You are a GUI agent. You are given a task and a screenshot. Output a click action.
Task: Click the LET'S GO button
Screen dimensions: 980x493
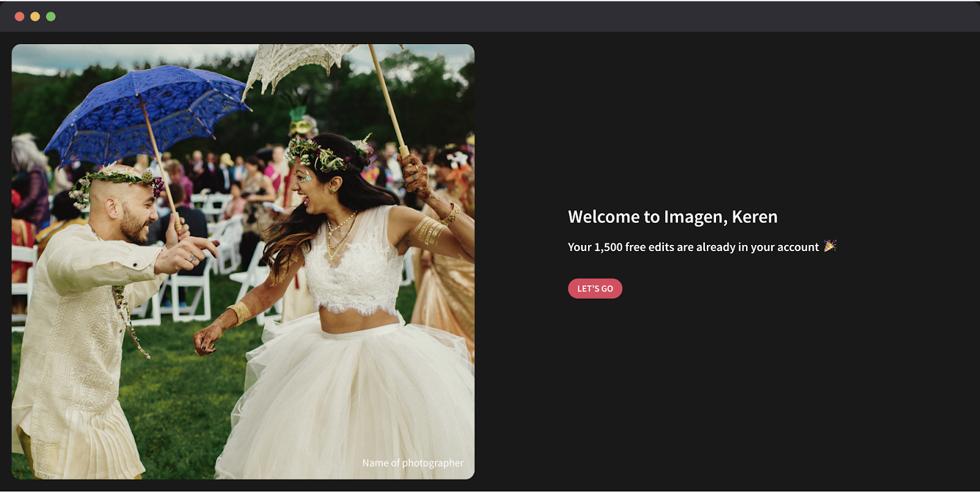pyautogui.click(x=595, y=288)
